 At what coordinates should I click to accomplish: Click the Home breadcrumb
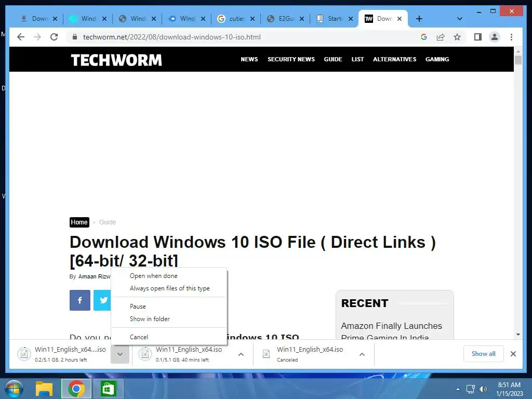79,222
